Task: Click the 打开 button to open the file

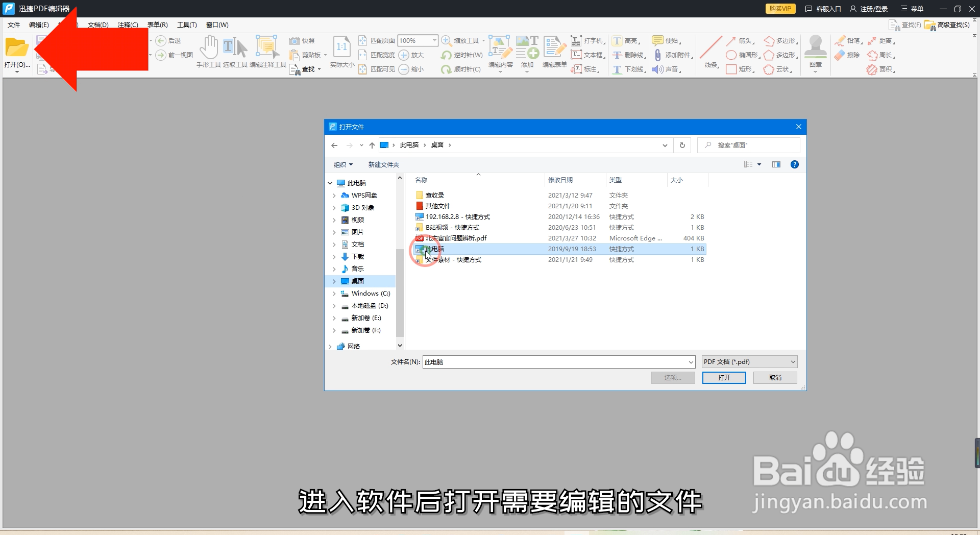Action: point(724,377)
